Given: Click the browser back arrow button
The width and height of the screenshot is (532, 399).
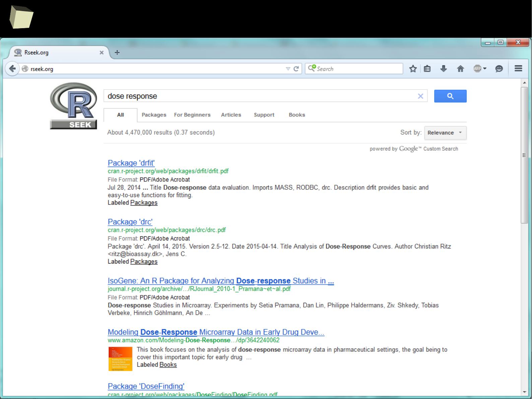Looking at the screenshot, I should pos(12,69).
